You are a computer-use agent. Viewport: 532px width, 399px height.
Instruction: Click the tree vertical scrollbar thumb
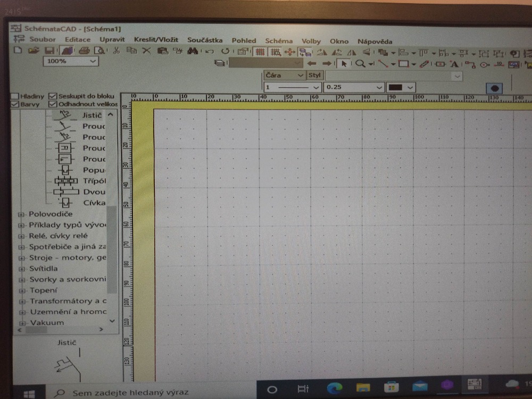tap(112, 250)
